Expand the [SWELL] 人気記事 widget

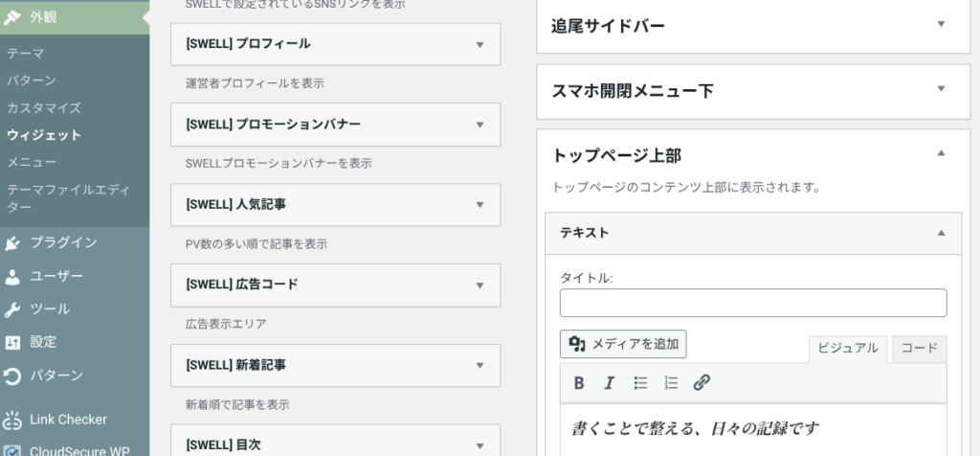(479, 204)
